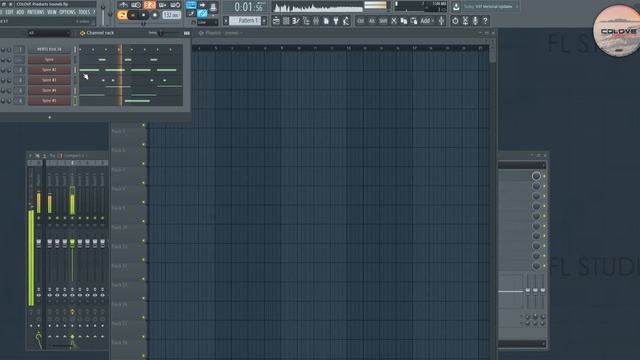Image resolution: width=640 pixels, height=360 pixels.
Task: Open the graph editor icon in Channel rack
Action: click(x=187, y=33)
